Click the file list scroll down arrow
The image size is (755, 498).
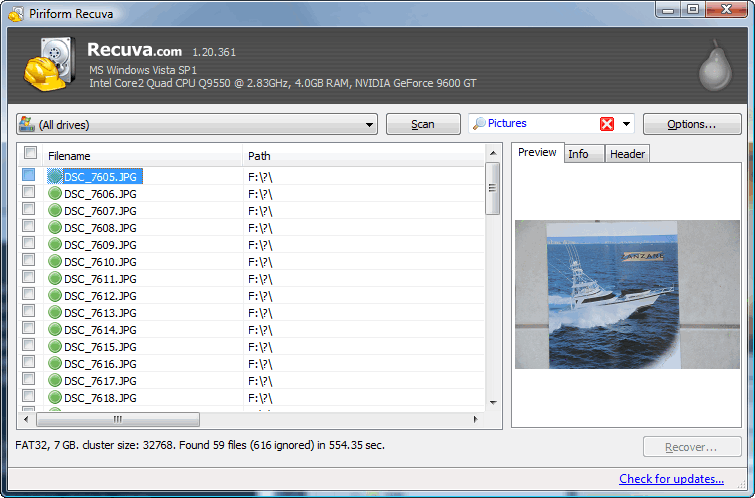tap(493, 402)
